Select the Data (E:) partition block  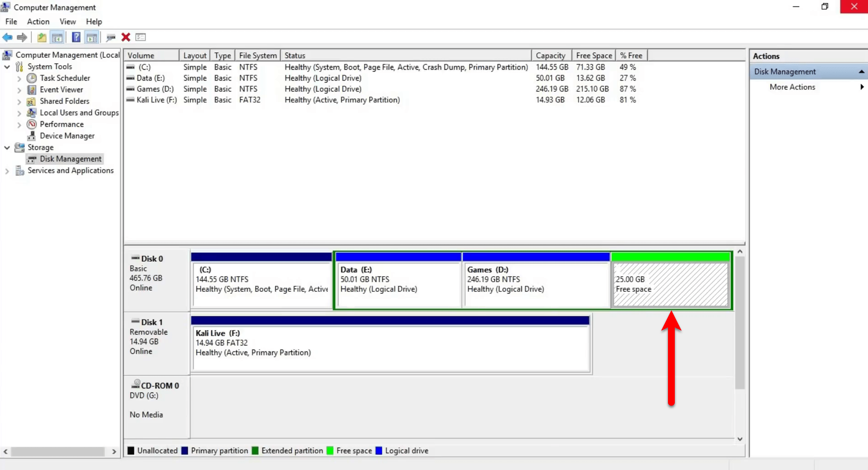pos(398,280)
